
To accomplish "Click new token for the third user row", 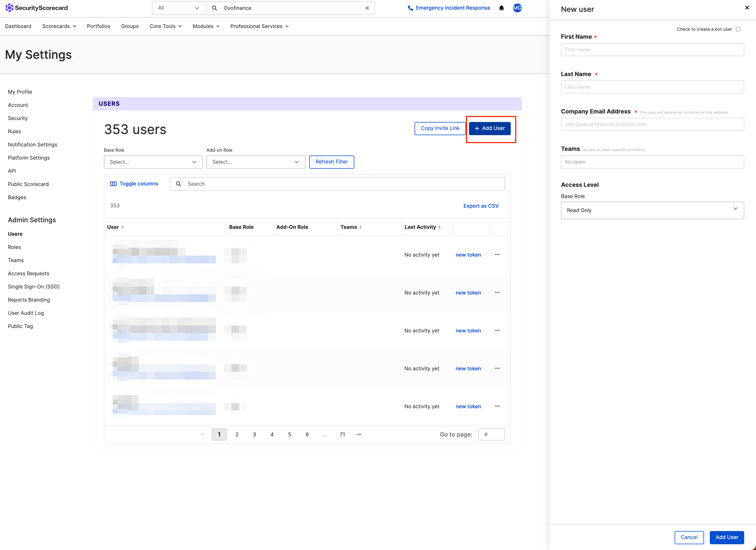I will pyautogui.click(x=468, y=331).
